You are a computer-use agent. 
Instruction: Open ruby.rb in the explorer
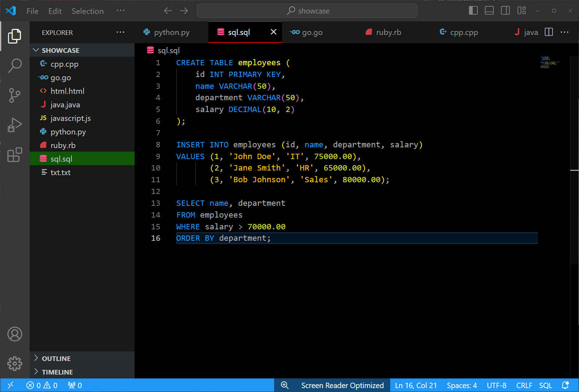pyautogui.click(x=82, y=145)
